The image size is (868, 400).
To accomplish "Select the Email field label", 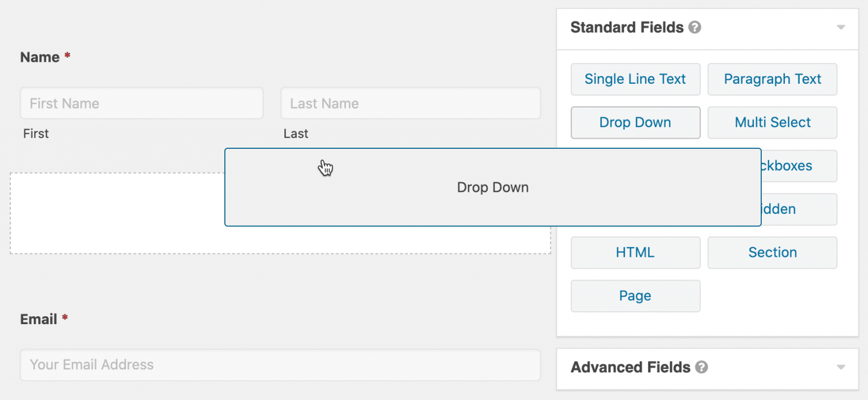I will click(37, 319).
